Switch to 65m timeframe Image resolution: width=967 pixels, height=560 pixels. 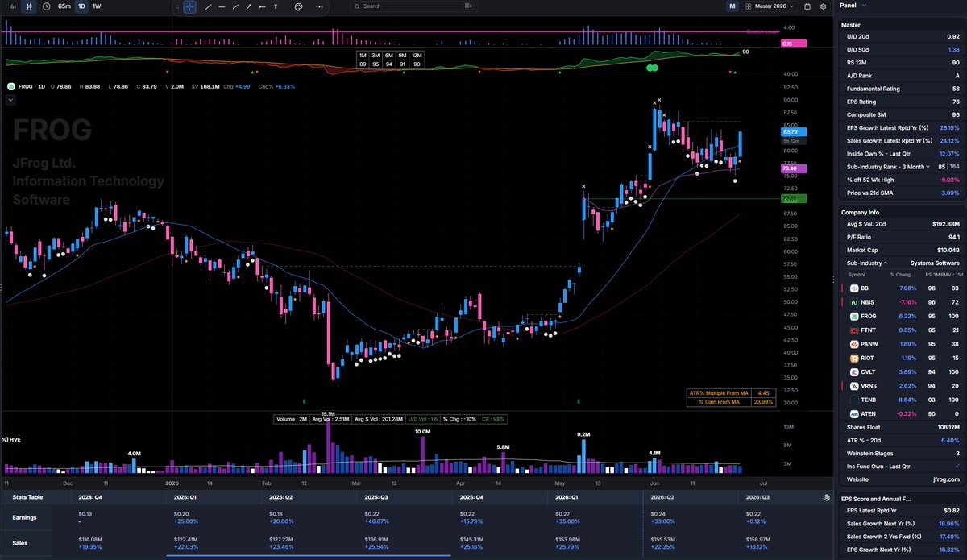pyautogui.click(x=64, y=6)
